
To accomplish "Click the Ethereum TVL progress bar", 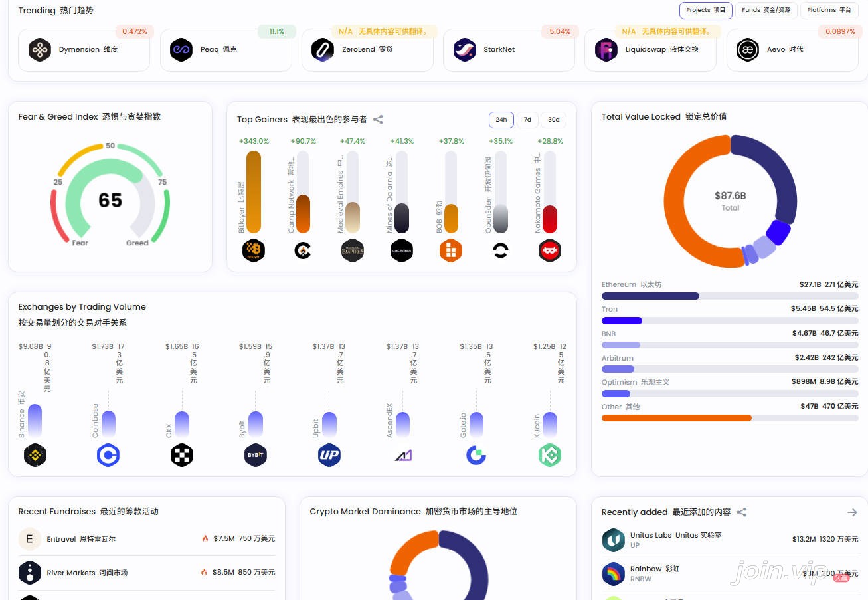I will pyautogui.click(x=730, y=296).
